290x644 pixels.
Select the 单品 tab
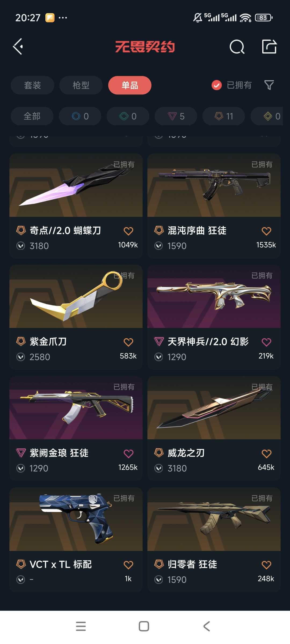click(x=130, y=85)
